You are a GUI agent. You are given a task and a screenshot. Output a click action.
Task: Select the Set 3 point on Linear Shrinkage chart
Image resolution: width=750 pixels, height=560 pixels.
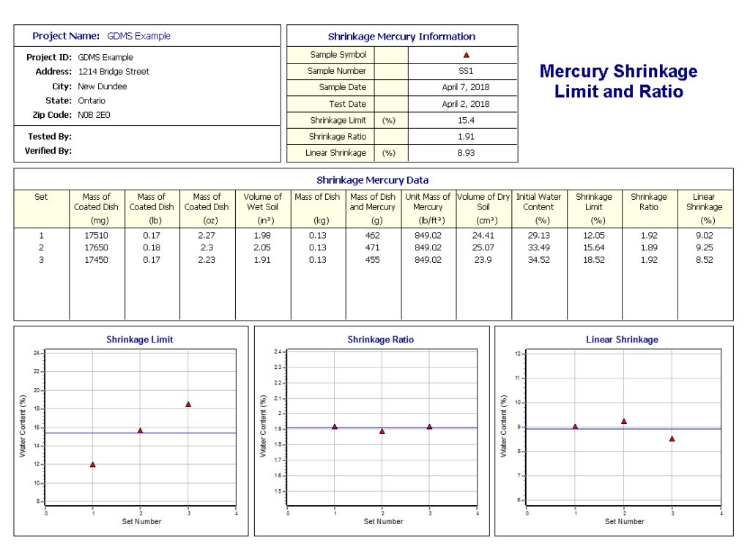pos(671,438)
